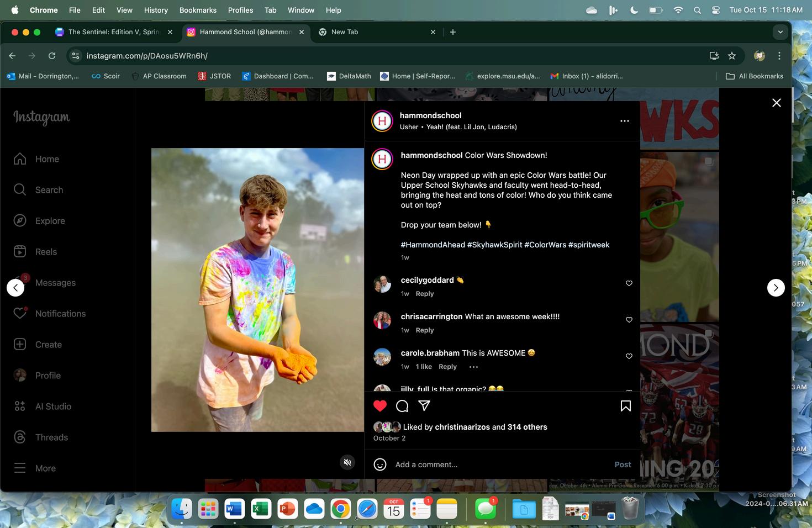Reply to chrisacarrington's comment

tap(425, 330)
